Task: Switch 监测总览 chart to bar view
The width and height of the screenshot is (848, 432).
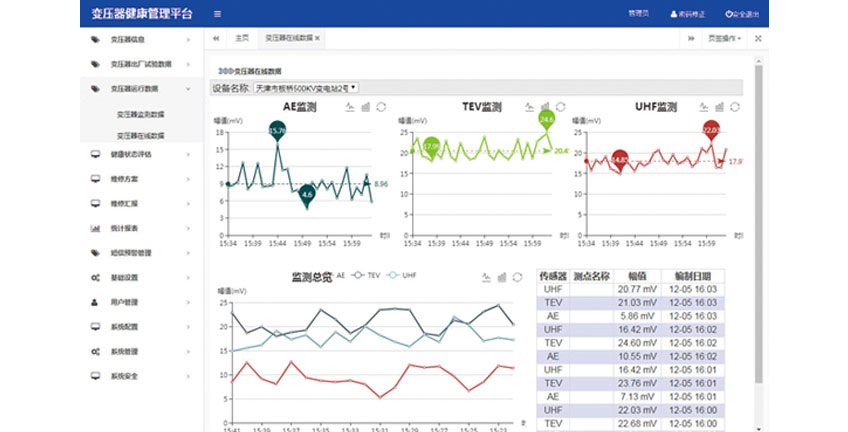Action: [x=502, y=277]
